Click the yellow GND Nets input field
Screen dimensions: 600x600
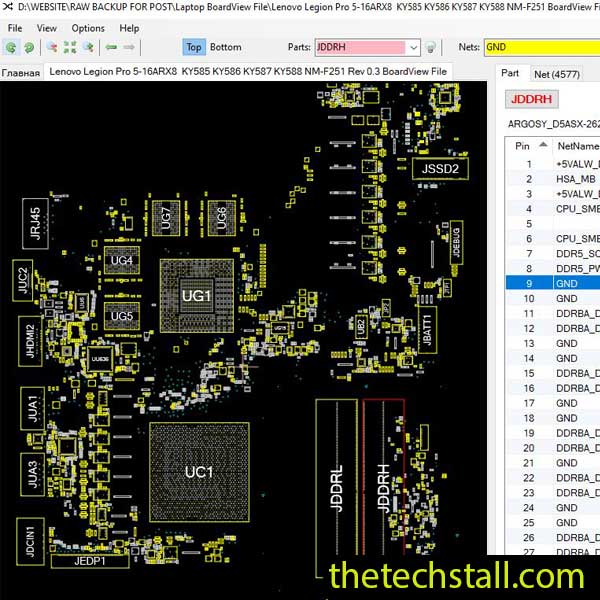tap(542, 47)
